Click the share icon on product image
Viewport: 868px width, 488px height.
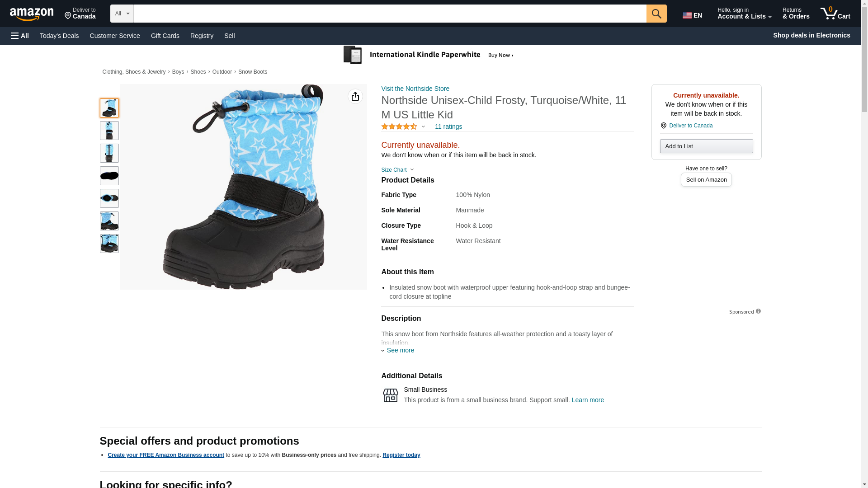(355, 96)
